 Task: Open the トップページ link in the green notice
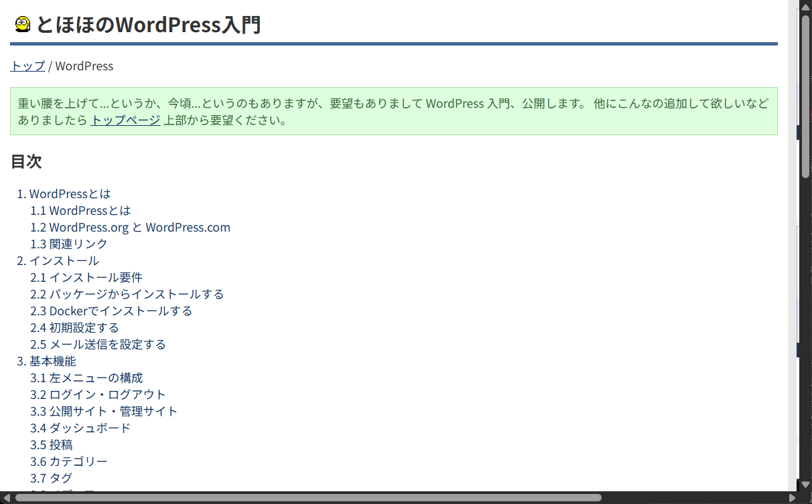(x=125, y=120)
